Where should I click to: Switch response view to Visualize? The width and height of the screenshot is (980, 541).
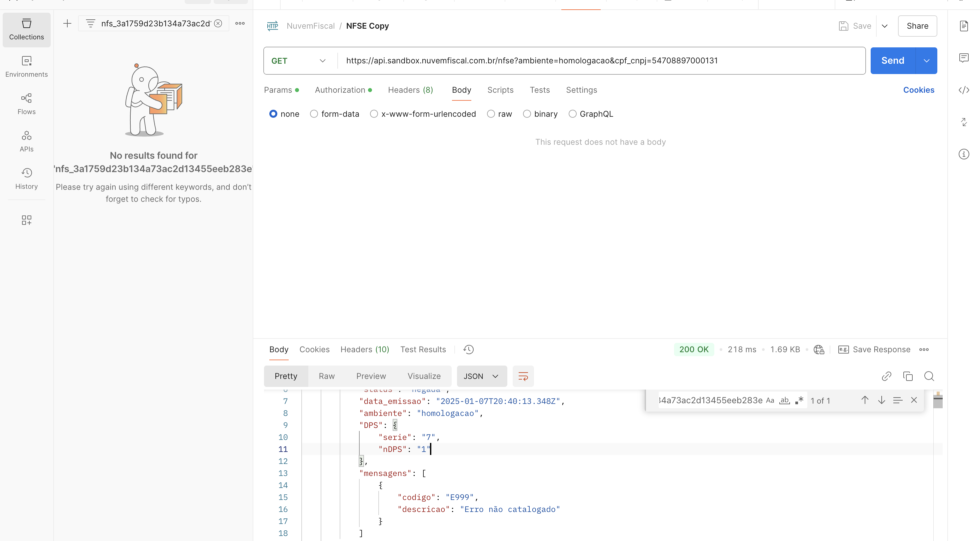(x=424, y=376)
